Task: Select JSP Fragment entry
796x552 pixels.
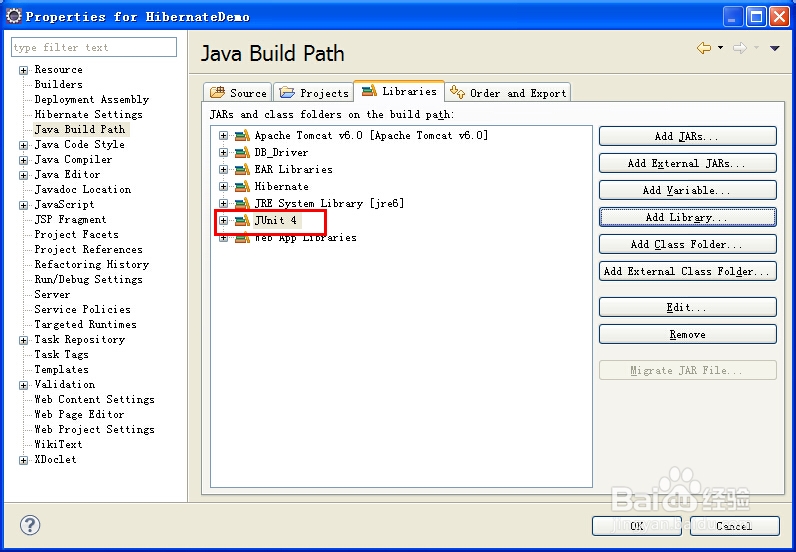Action: tap(71, 219)
